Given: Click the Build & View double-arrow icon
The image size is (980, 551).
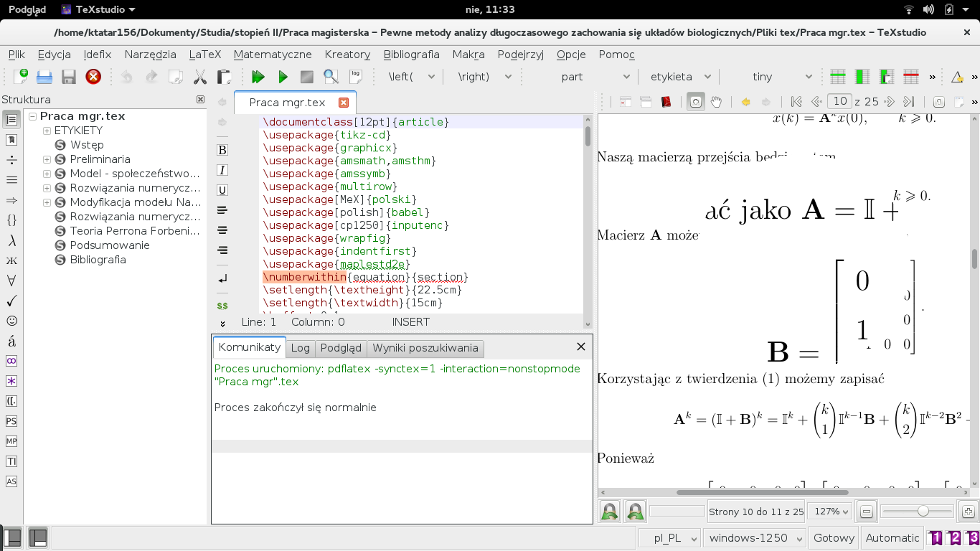Looking at the screenshot, I should 258,77.
